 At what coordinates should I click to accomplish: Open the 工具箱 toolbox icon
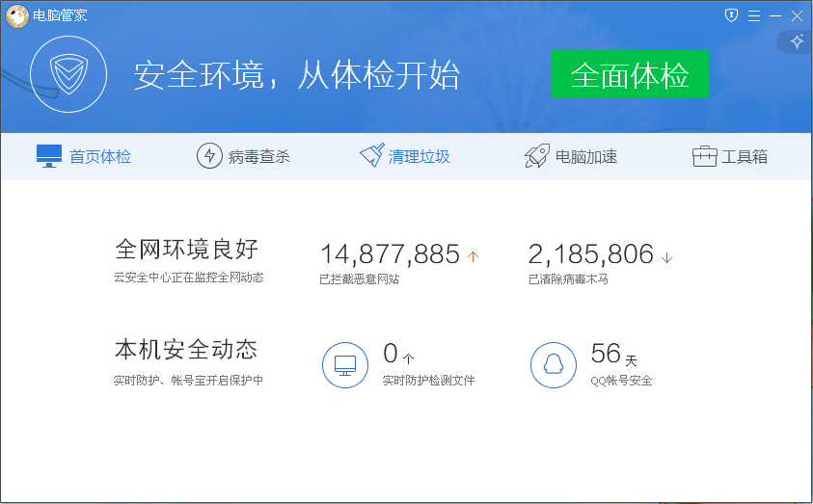pyautogui.click(x=705, y=156)
